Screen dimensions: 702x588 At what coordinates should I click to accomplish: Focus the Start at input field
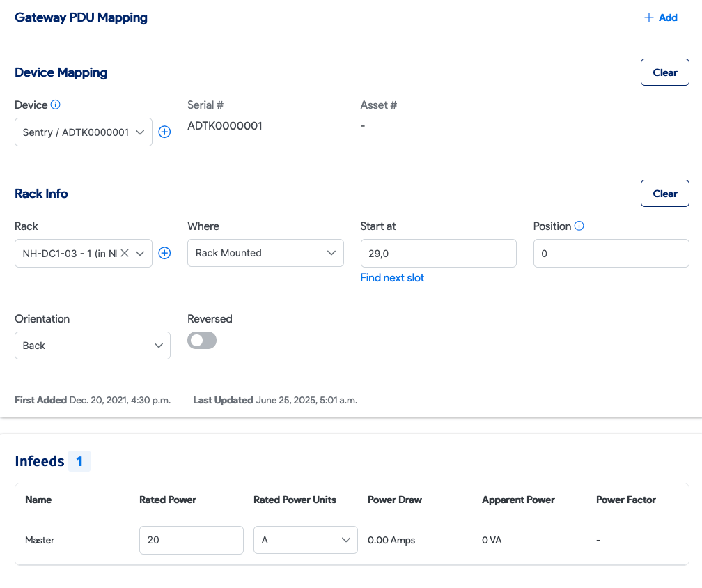tap(438, 254)
